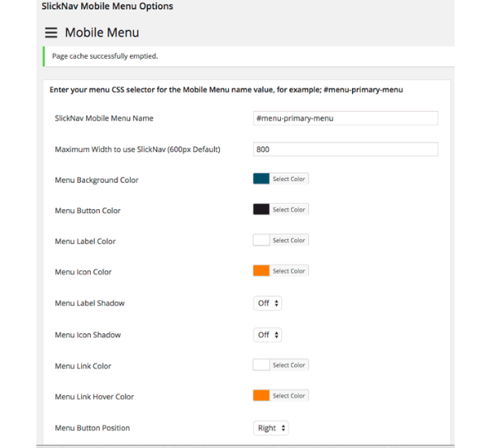Click the black Menu Button Color swatch
Screen dimensions: 481x448
click(x=261, y=210)
